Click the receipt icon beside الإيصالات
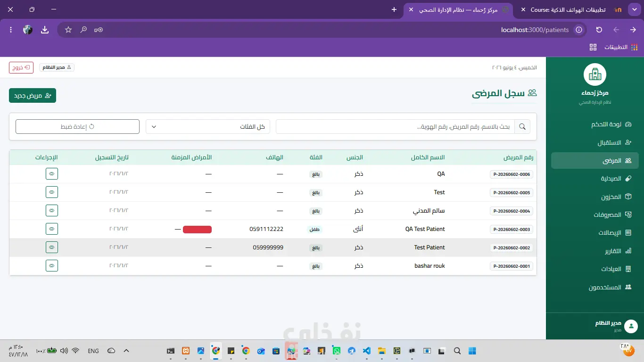Screen dimensions: 644x362 (x=628, y=233)
